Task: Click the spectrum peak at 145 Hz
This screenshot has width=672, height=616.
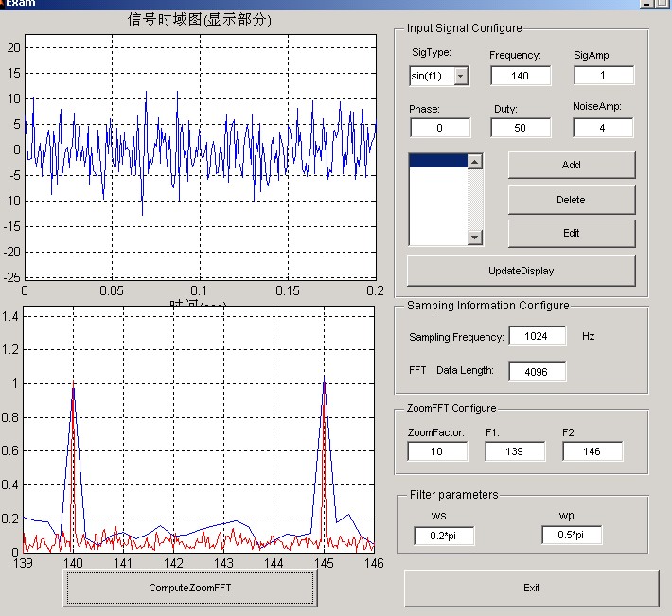Action: (x=324, y=377)
